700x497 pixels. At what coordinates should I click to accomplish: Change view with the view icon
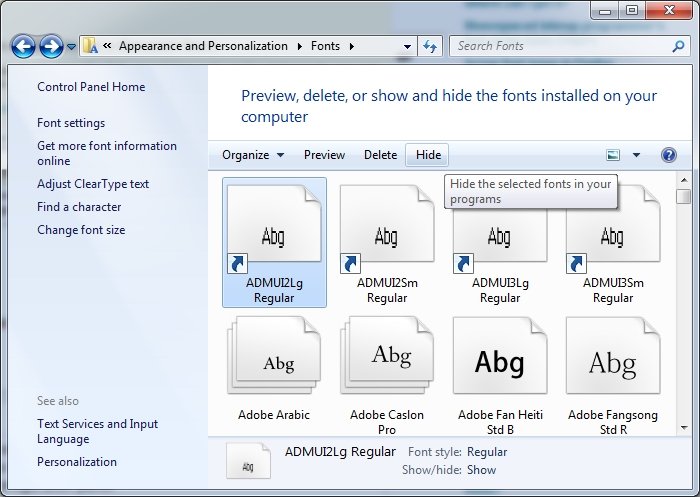(613, 155)
